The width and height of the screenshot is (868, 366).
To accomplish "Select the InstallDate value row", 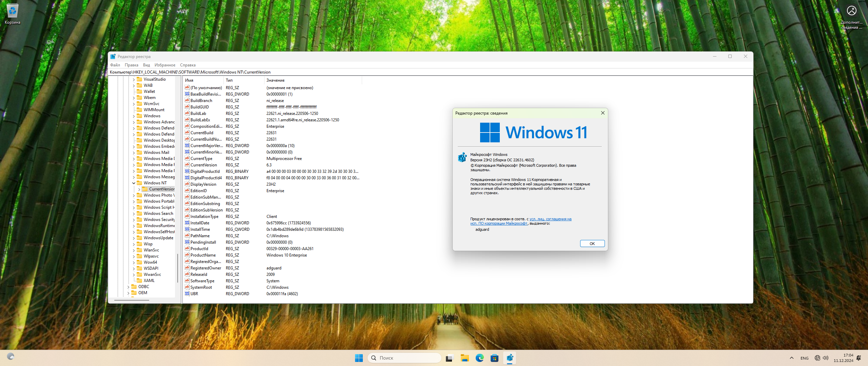I will [x=272, y=223].
